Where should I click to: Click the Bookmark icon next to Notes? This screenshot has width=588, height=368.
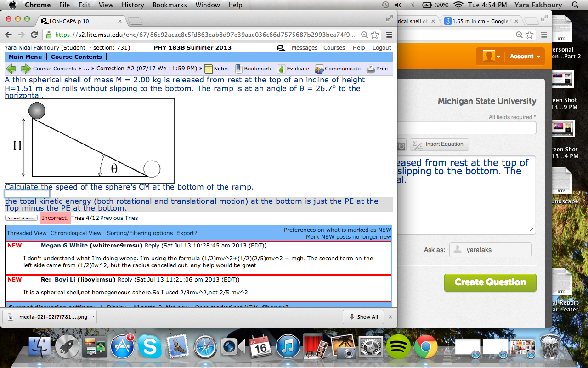tap(239, 69)
